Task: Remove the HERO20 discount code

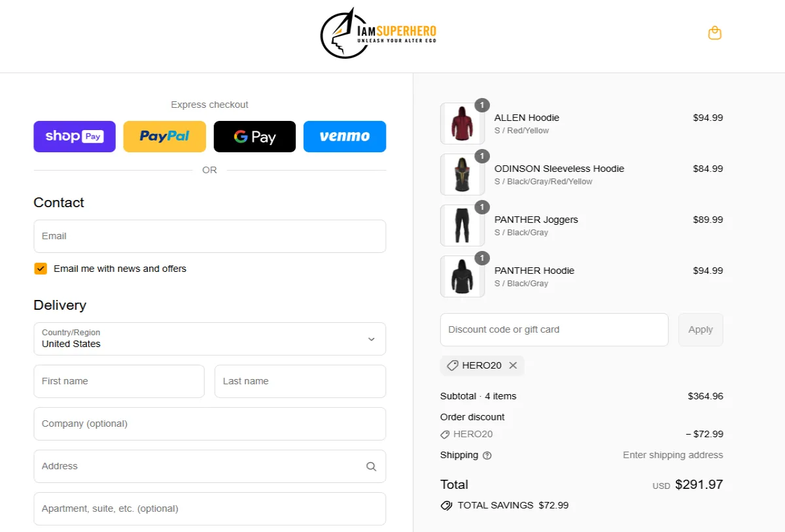Action: [513, 365]
